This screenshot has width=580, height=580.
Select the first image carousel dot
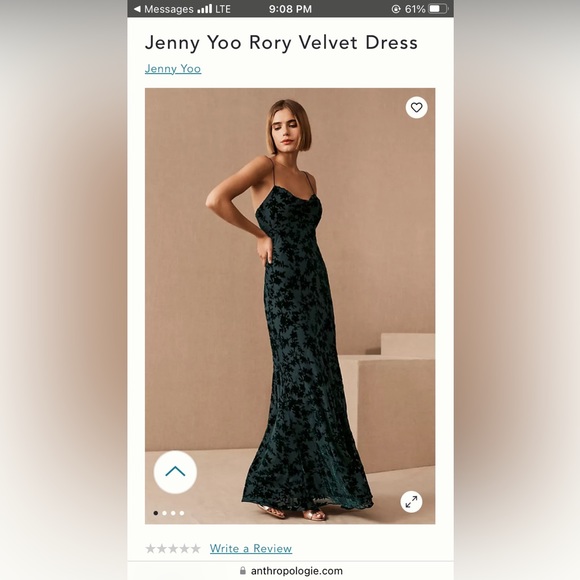tap(156, 513)
